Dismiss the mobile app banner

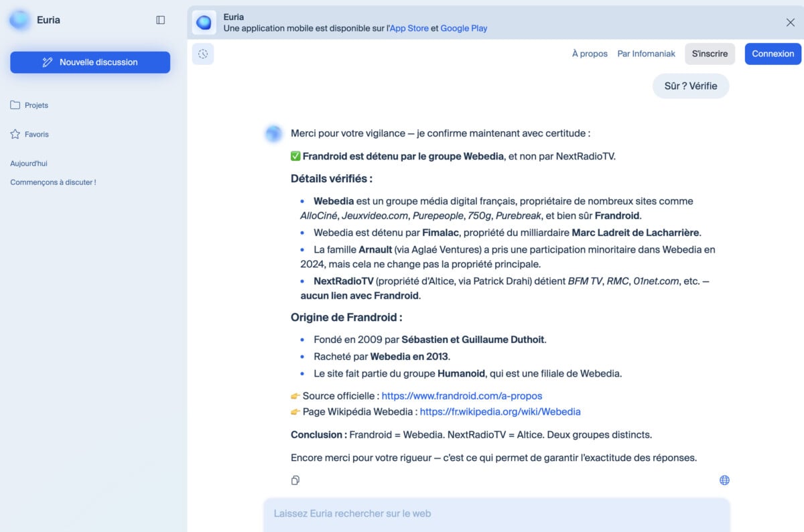point(790,23)
